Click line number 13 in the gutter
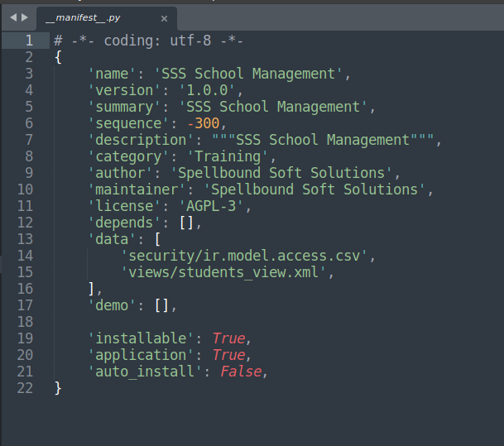The image size is (504, 446). pyautogui.click(x=26, y=239)
